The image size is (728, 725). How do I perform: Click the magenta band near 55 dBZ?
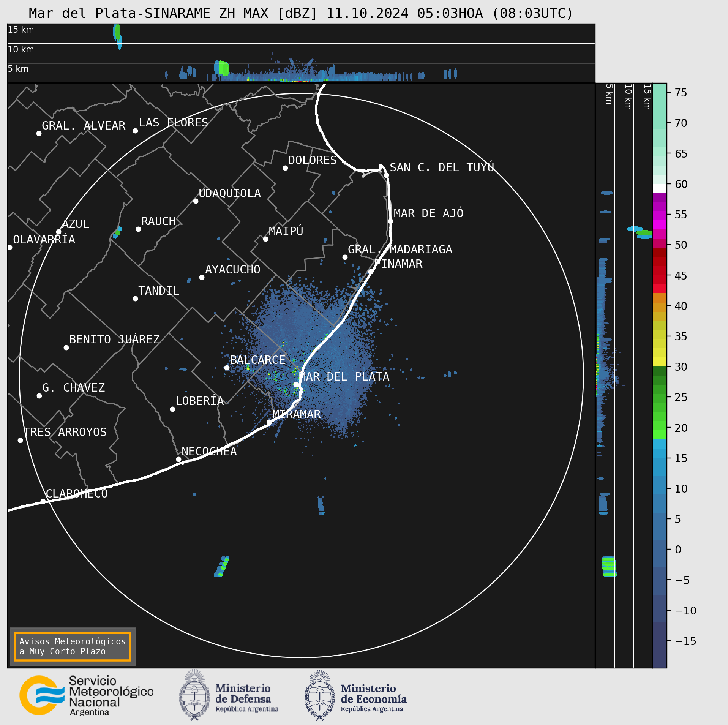tap(660, 215)
